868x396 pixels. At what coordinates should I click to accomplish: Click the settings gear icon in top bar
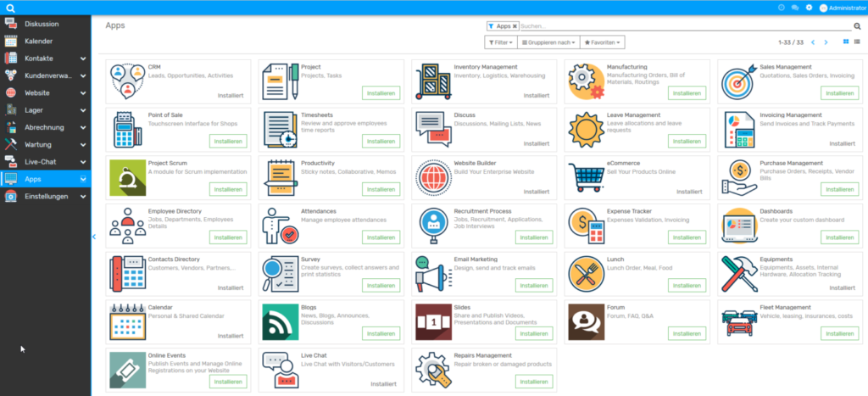(x=809, y=8)
